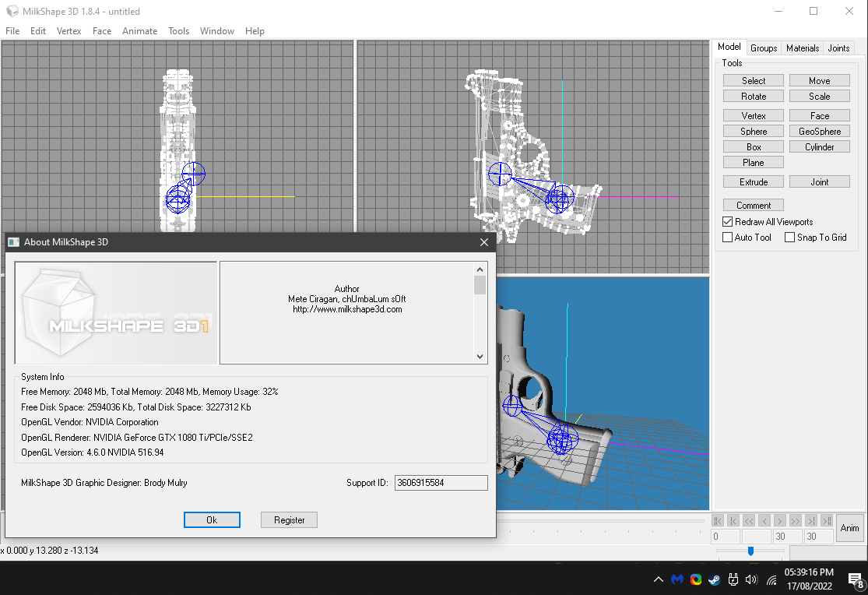Open the Malwarebytes tray icon

(x=677, y=579)
